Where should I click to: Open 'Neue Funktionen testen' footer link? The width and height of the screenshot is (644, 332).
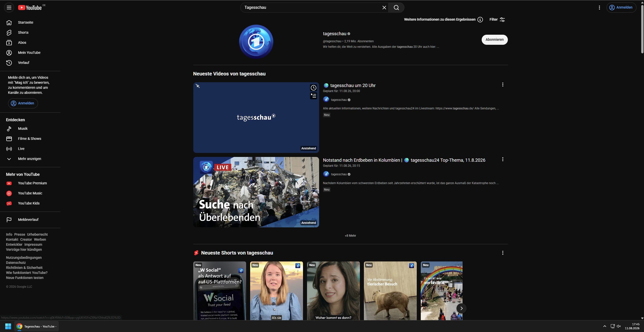[x=25, y=278]
